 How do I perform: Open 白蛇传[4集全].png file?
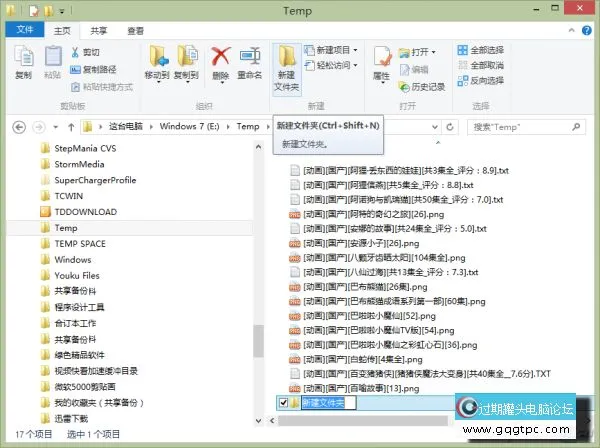click(363, 359)
